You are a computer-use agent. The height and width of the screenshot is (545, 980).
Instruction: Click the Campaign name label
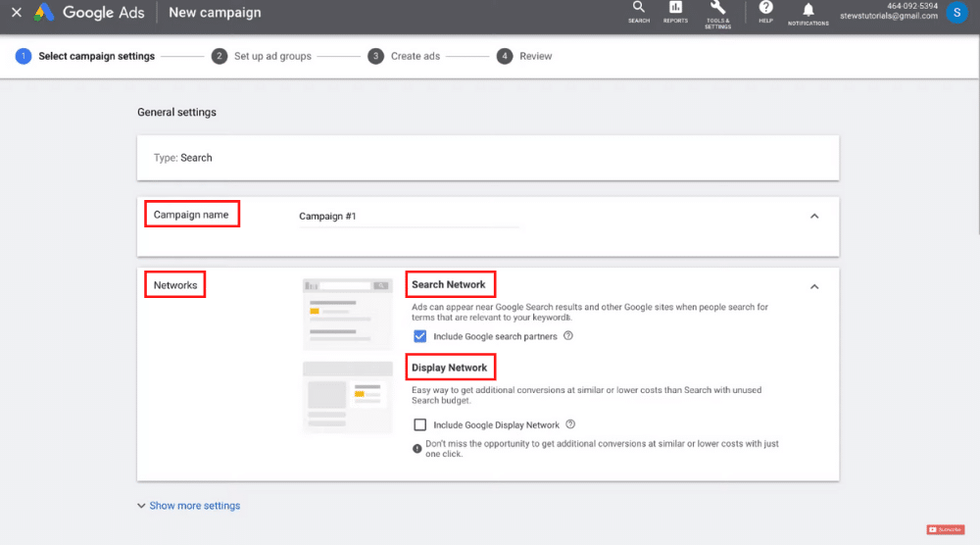(x=191, y=215)
